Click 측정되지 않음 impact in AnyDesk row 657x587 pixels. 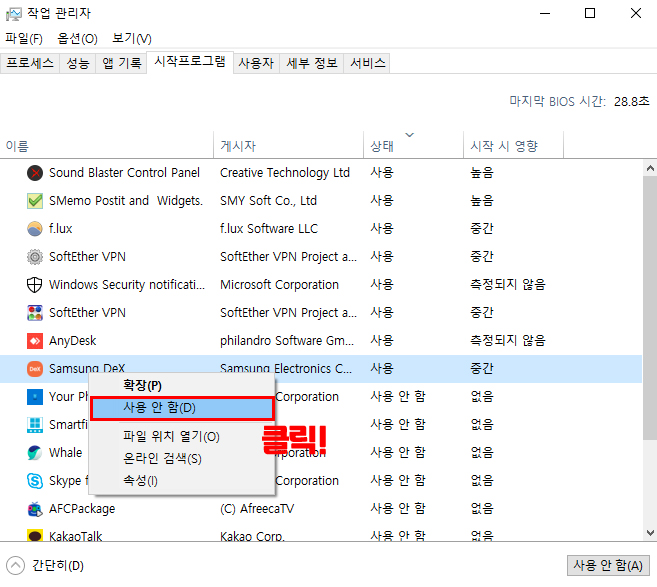(x=508, y=341)
